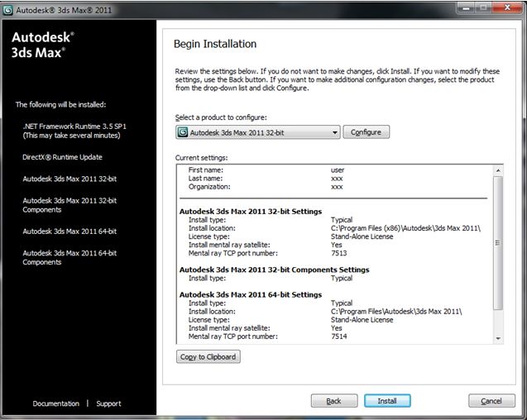Click the TCP port number 7514
Image resolution: width=527 pixels, height=420 pixels.
339,336
